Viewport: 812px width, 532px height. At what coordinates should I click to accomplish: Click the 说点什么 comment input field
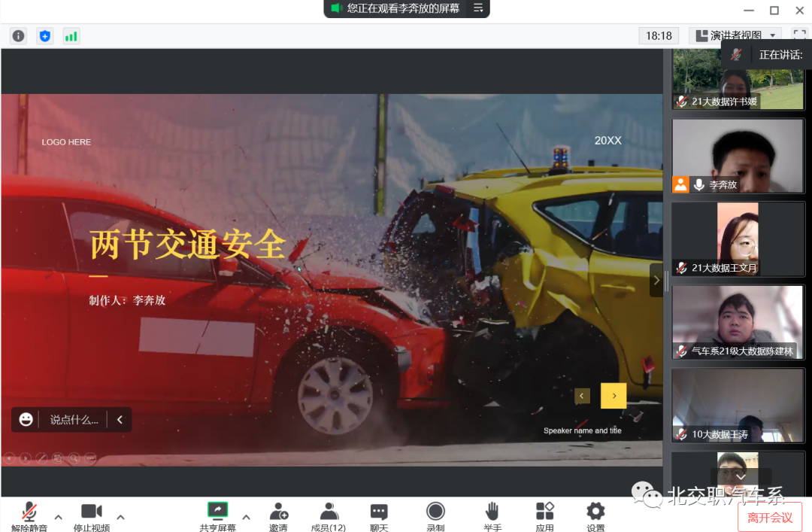[74, 420]
